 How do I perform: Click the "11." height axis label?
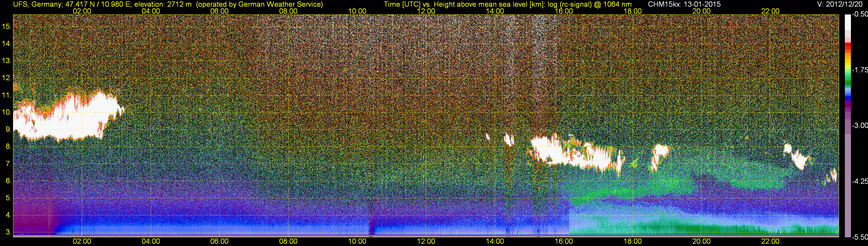pos(7,95)
